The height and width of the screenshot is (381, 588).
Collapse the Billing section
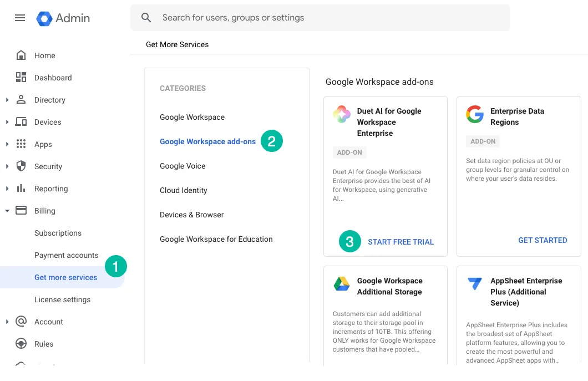pos(6,211)
